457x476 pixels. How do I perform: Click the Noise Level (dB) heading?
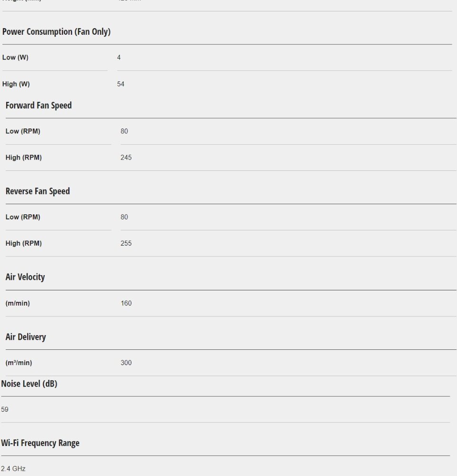pos(29,384)
